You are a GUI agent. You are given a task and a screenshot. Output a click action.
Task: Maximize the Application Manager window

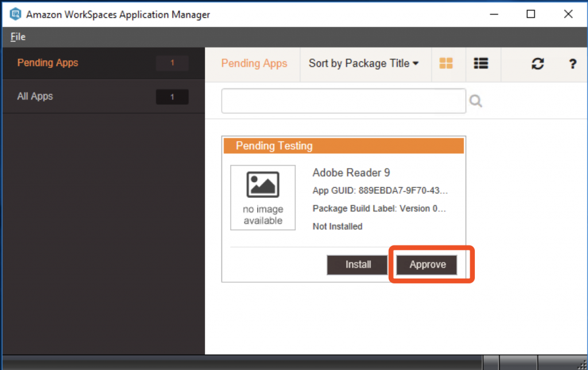pyautogui.click(x=531, y=14)
